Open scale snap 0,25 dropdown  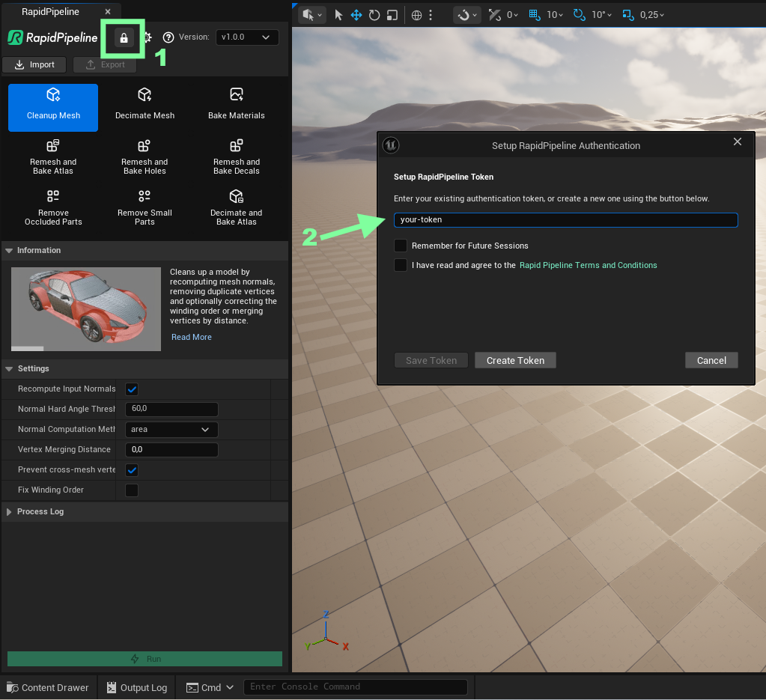(x=652, y=15)
